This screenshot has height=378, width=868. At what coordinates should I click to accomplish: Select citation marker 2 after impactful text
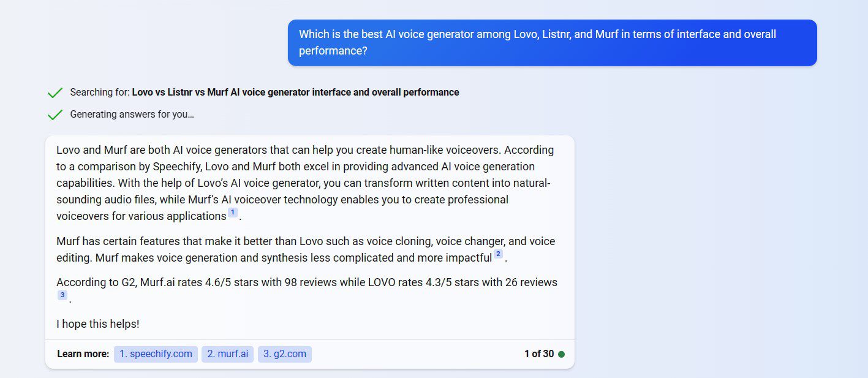(x=498, y=254)
